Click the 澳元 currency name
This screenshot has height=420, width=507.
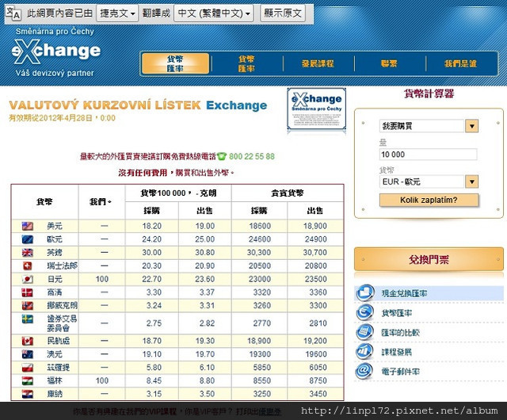(x=55, y=354)
